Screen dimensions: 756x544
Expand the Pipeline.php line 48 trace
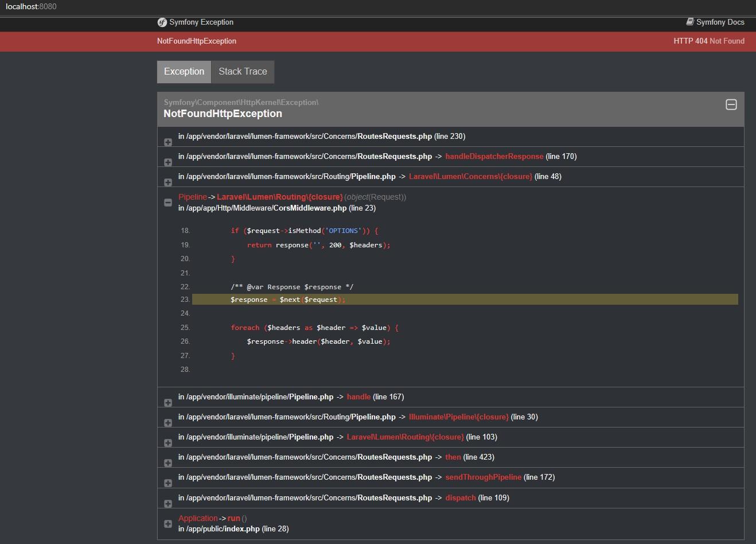tap(168, 182)
